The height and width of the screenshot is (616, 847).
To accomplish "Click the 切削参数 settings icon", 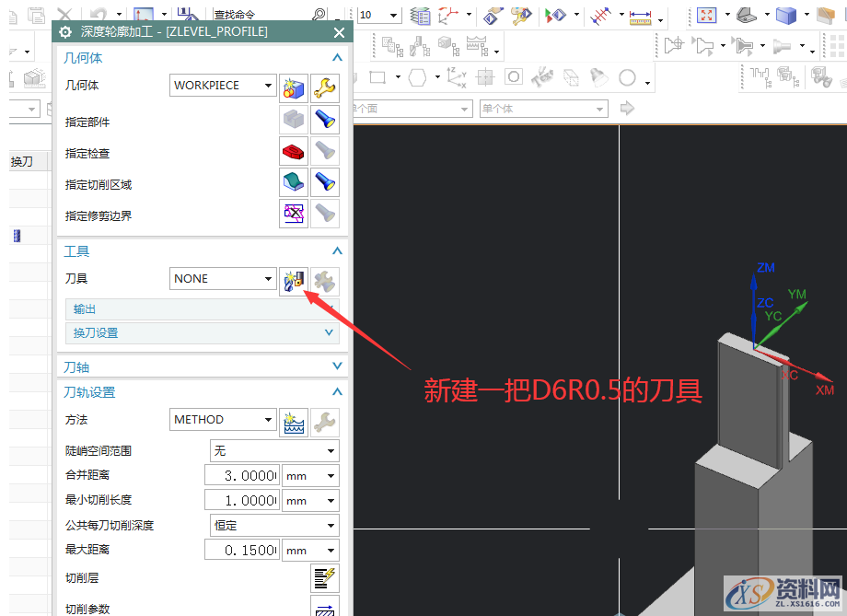I will (324, 609).
